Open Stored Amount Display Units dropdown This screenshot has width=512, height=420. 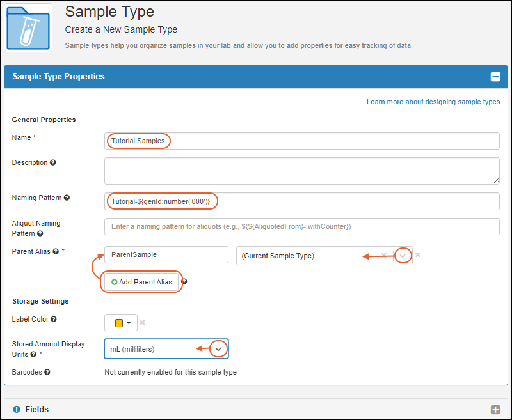click(x=218, y=349)
